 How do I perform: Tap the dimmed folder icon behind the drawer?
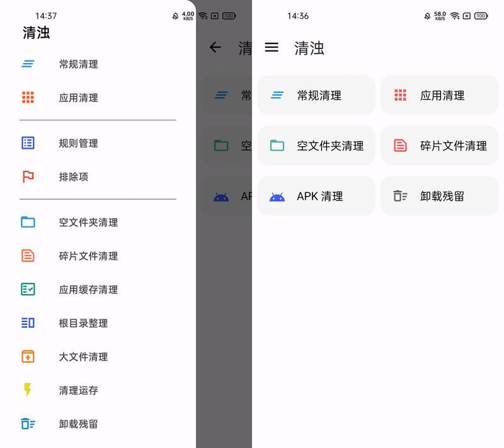[221, 146]
